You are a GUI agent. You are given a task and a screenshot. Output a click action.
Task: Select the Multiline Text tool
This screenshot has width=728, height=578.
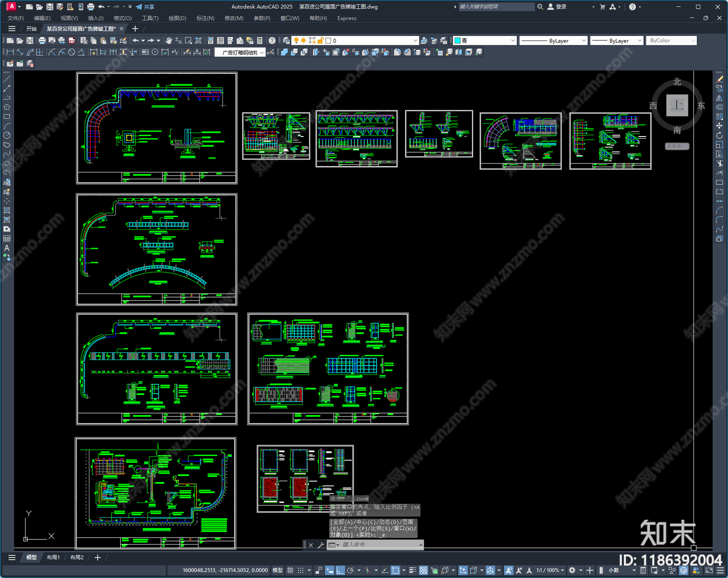pyautogui.click(x=7, y=248)
